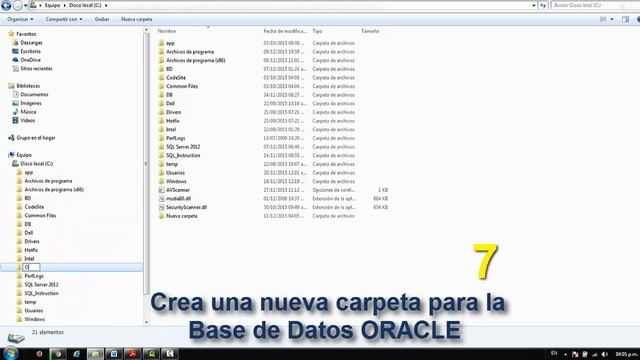Select SQL Server 2012 in the navigation tree
The height and width of the screenshot is (360, 640).
tap(41, 284)
